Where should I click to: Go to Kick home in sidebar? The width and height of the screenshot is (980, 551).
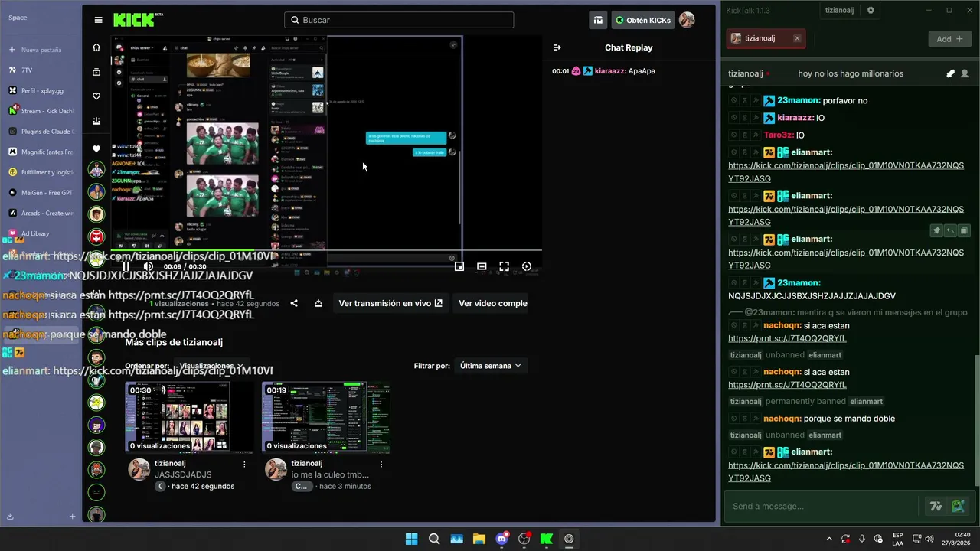pyautogui.click(x=96, y=47)
